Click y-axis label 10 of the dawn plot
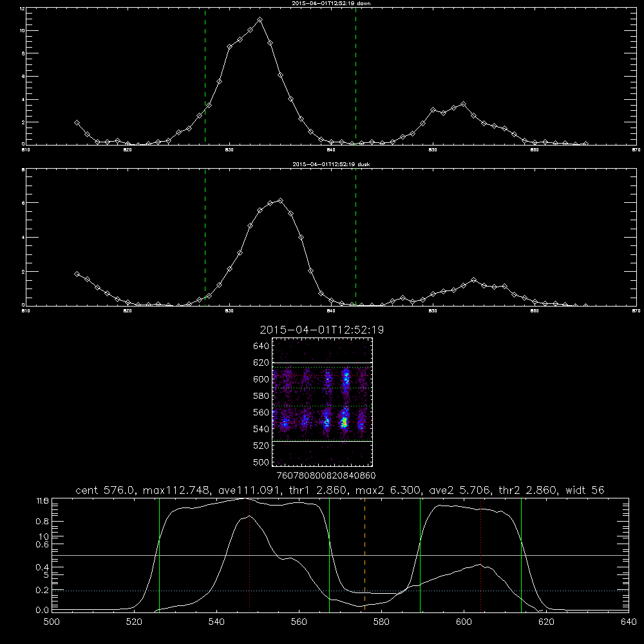 [22, 31]
